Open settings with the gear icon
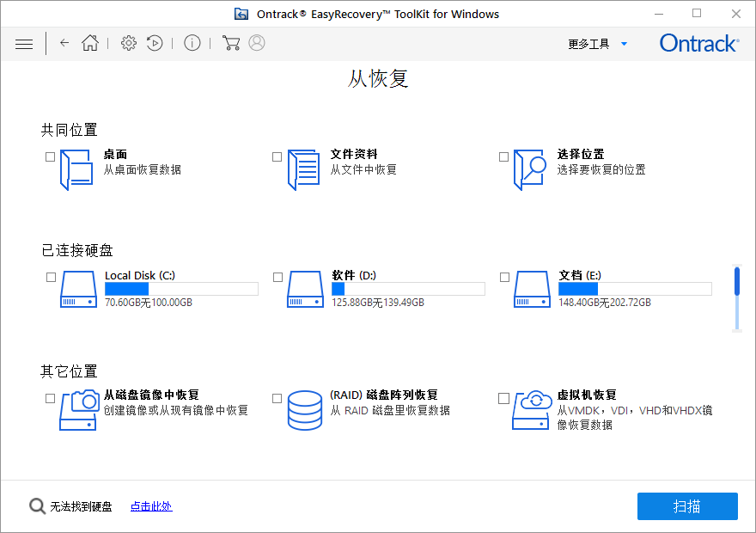 pyautogui.click(x=128, y=43)
